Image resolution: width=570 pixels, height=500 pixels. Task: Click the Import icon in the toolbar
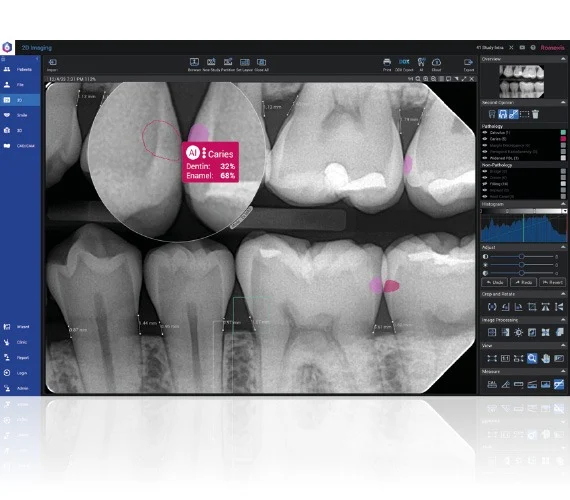click(x=52, y=62)
